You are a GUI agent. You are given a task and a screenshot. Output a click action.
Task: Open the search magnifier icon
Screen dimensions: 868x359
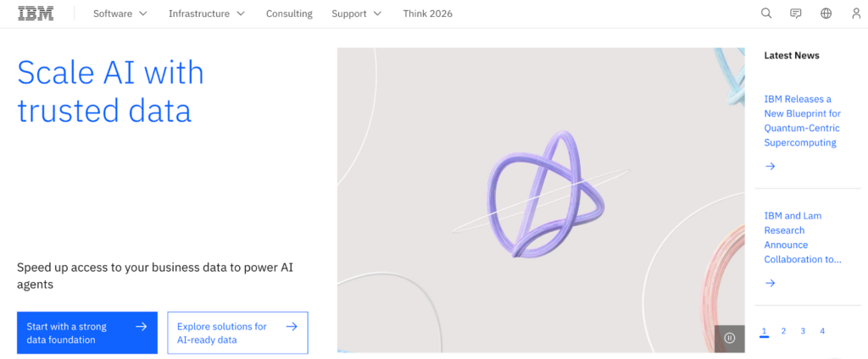point(766,14)
